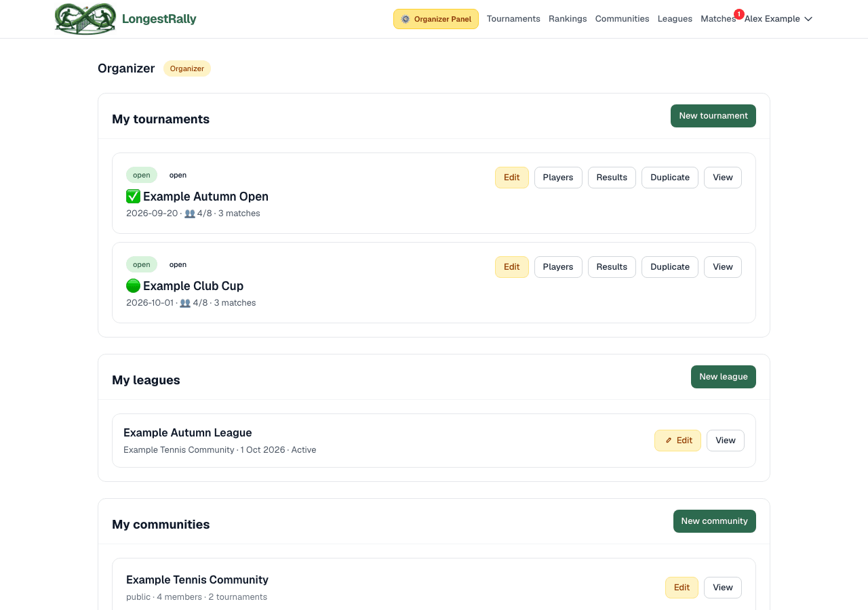
Task: View the Example Autumn Open tournament
Action: (x=723, y=178)
